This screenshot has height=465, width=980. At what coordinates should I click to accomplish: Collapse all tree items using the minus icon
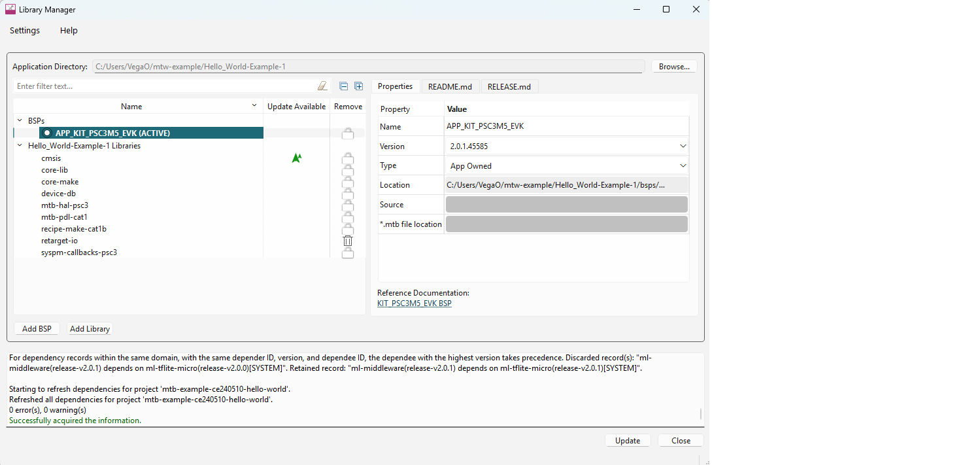click(x=344, y=86)
